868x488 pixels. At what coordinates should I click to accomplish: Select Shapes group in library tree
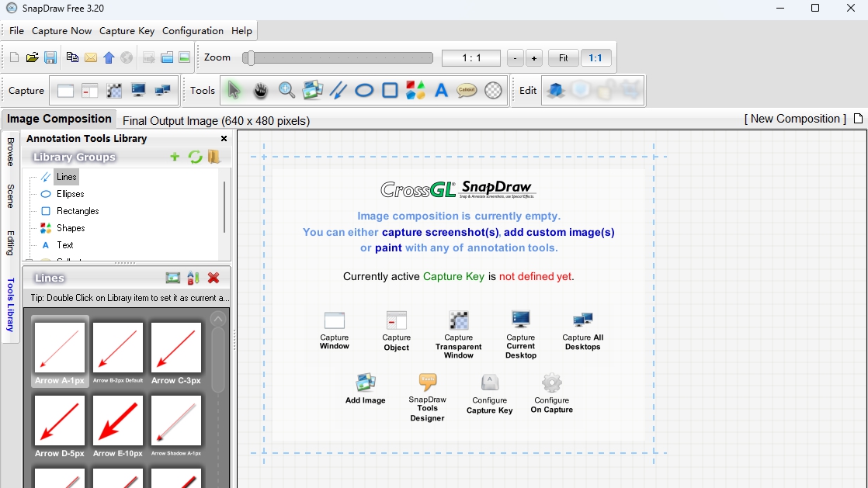tap(71, 228)
